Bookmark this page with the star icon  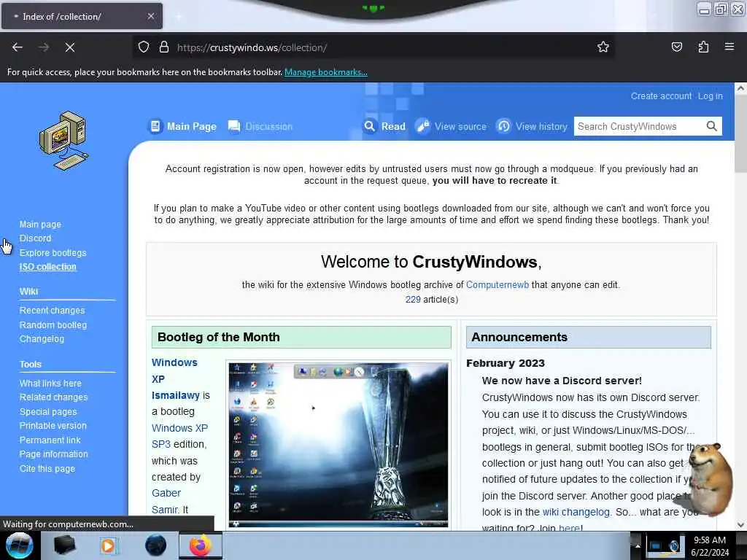coord(603,47)
